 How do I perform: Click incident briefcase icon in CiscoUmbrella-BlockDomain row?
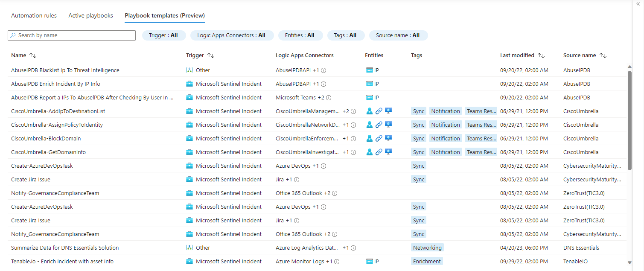(x=189, y=138)
